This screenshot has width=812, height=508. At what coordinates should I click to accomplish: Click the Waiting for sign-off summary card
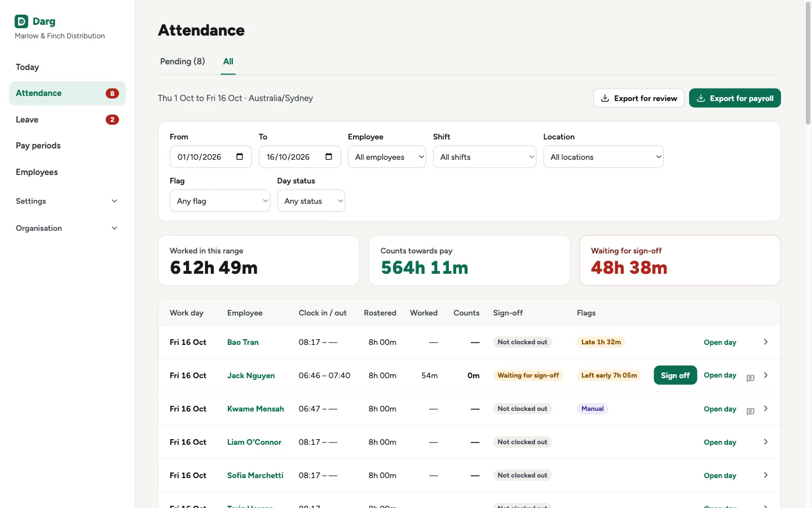pos(680,261)
